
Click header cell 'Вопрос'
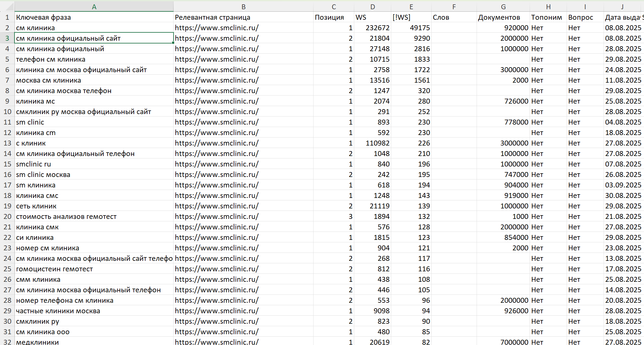point(585,17)
